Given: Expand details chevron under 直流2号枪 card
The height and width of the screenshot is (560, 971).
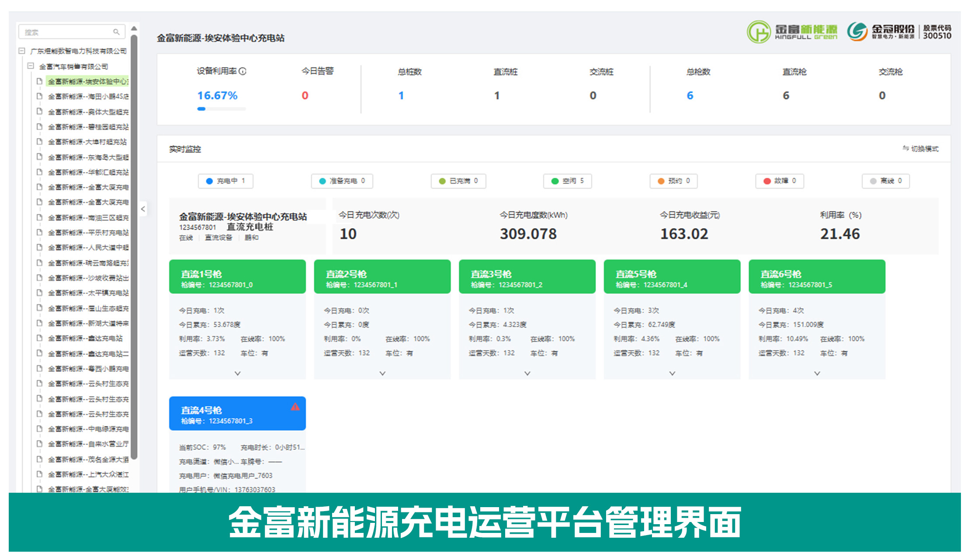Looking at the screenshot, I should tap(382, 373).
